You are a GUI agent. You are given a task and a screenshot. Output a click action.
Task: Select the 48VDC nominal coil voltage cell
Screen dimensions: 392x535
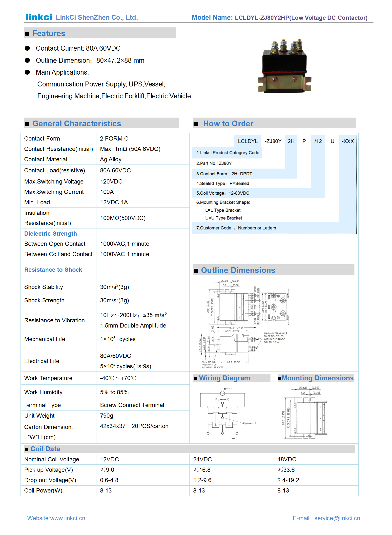(x=287, y=459)
